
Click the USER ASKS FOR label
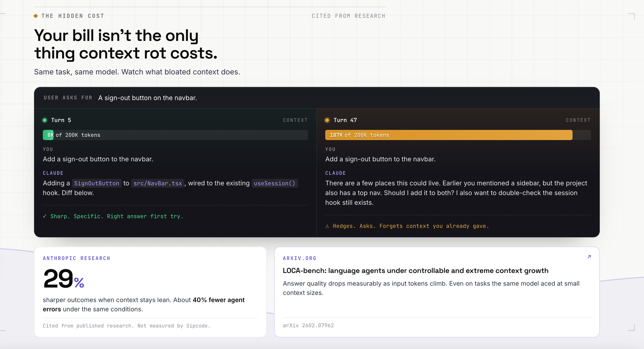point(68,98)
